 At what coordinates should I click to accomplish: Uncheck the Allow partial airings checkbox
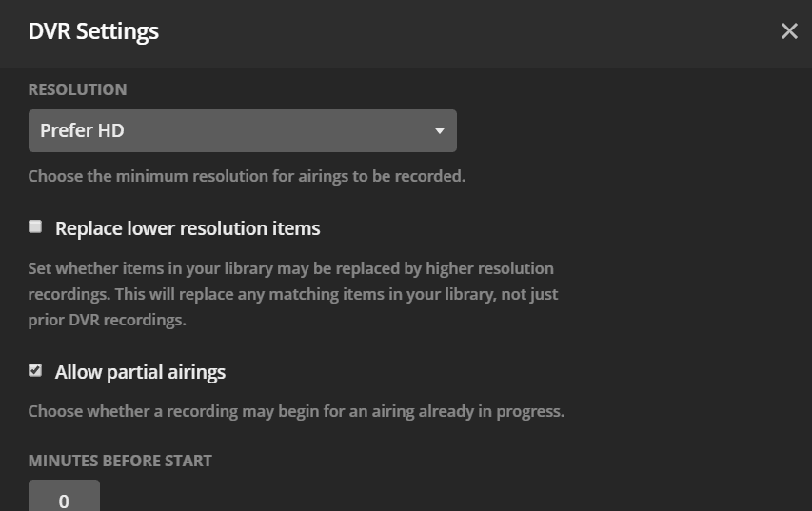tap(35, 370)
